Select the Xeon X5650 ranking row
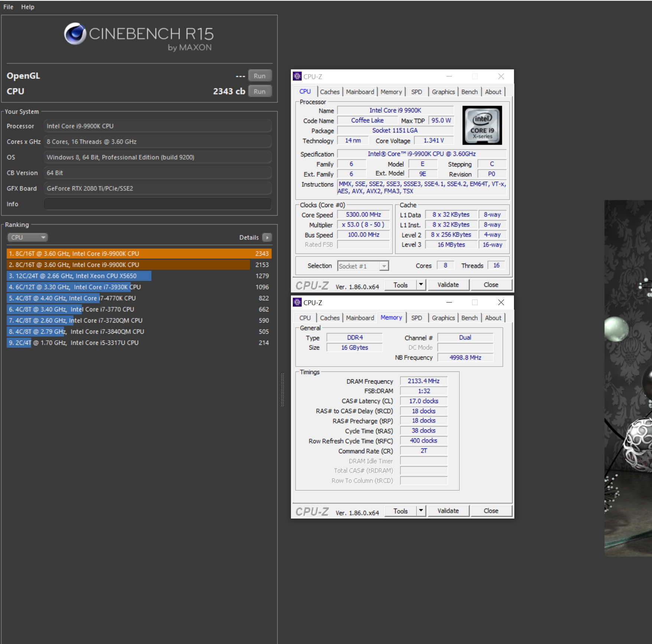This screenshot has width=652, height=644. 139,276
